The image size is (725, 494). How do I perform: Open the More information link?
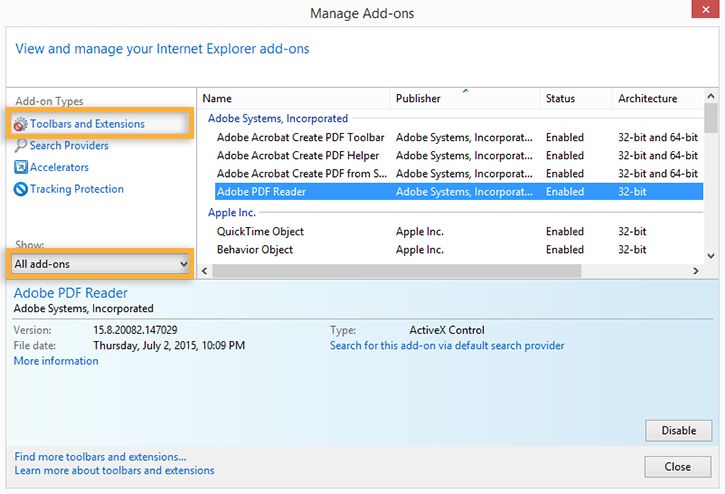point(56,361)
